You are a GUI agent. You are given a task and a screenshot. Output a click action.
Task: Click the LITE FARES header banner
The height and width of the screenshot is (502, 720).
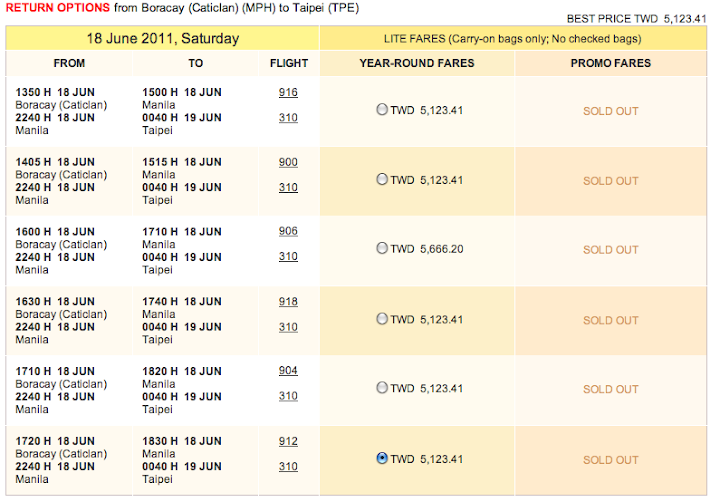(x=513, y=39)
